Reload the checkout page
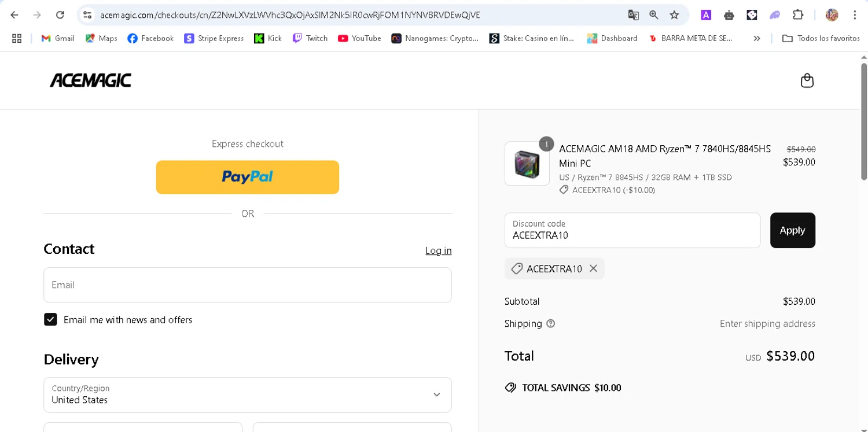This screenshot has width=868, height=432. tap(60, 15)
